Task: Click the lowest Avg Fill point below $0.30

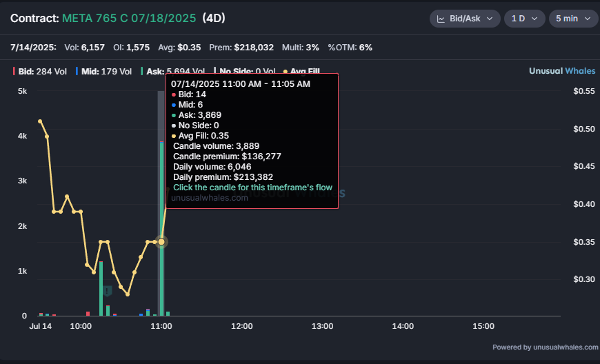Action: (128, 294)
